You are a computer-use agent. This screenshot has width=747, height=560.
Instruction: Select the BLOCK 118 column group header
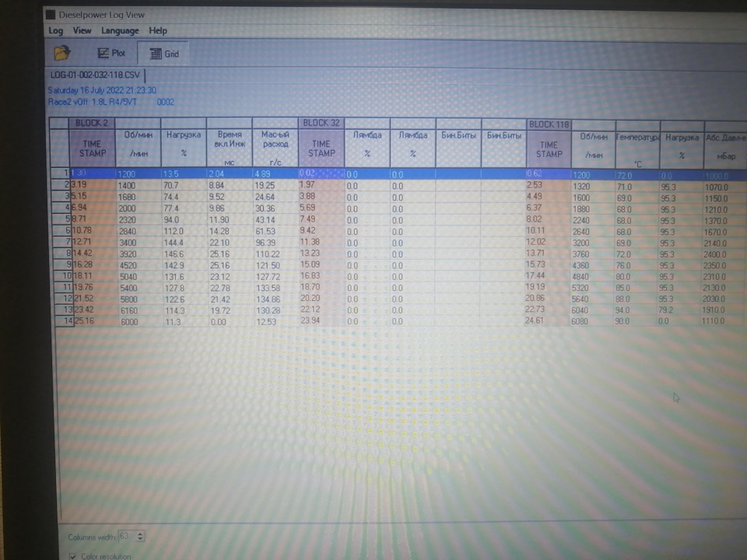pyautogui.click(x=549, y=124)
